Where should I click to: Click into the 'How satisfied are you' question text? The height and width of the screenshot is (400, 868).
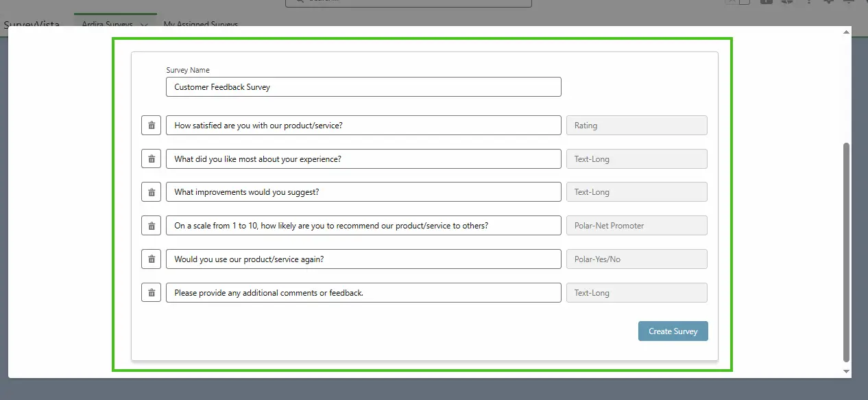click(x=363, y=126)
